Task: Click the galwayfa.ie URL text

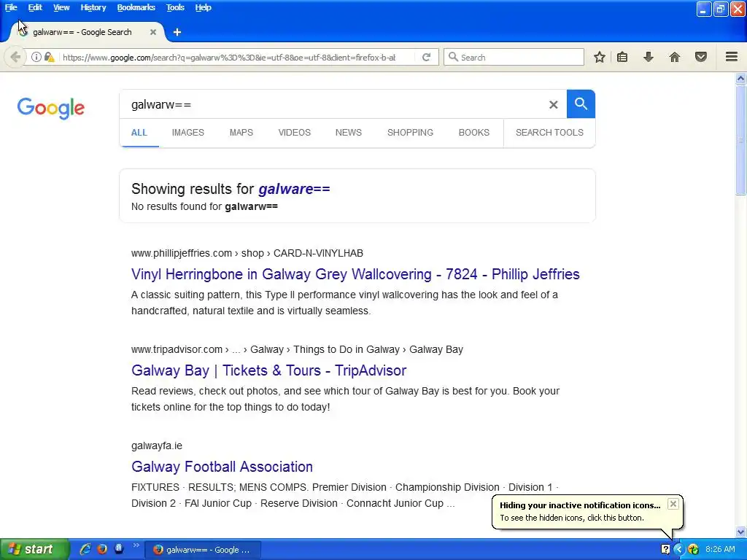Action: [157, 446]
